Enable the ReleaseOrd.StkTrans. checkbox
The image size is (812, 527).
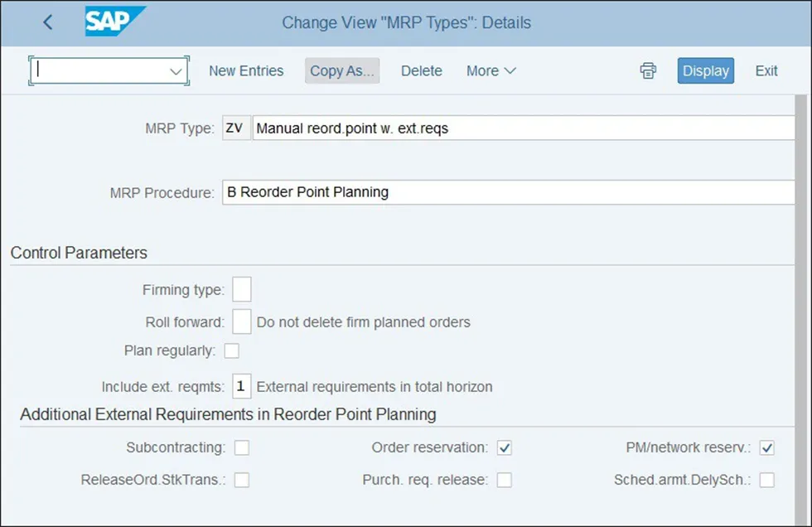(242, 480)
